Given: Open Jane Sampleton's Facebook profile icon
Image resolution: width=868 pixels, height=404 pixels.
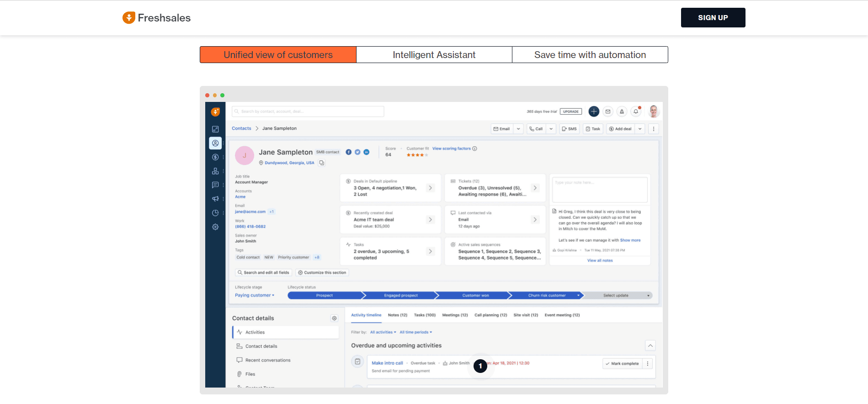Looking at the screenshot, I should [x=349, y=152].
